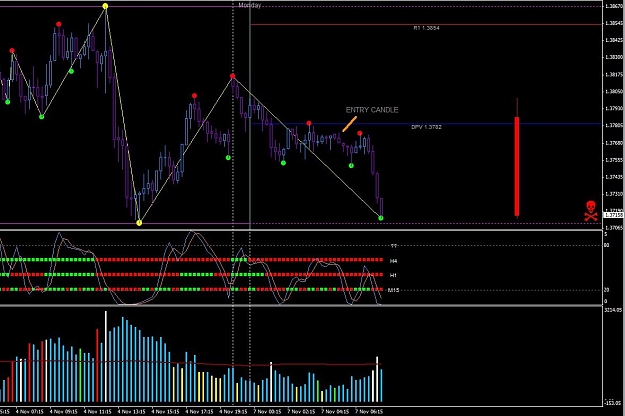Click the orange arrow under ENTRY CANDLE
The width and height of the screenshot is (625, 416).
(349, 124)
